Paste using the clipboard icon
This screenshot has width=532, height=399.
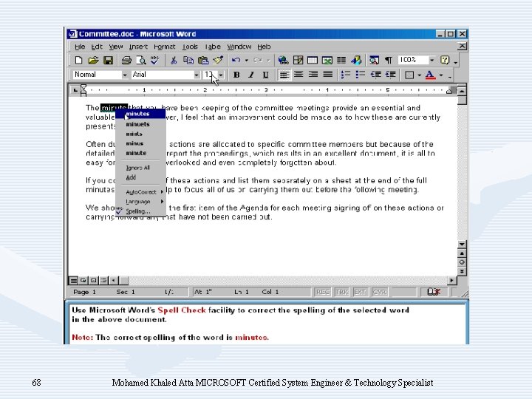click(x=203, y=61)
